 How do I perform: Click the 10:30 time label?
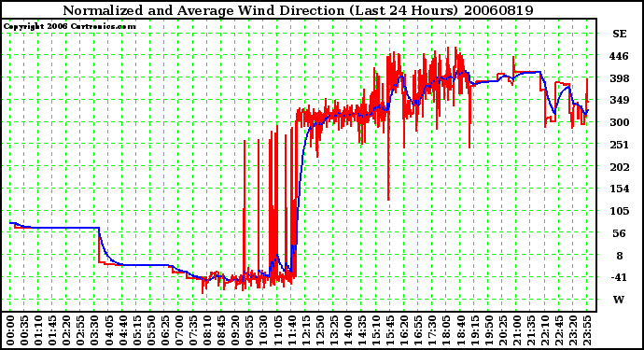click(x=263, y=330)
